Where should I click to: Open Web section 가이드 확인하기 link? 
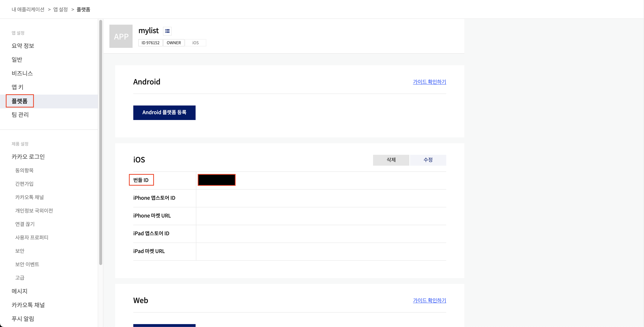pos(429,300)
